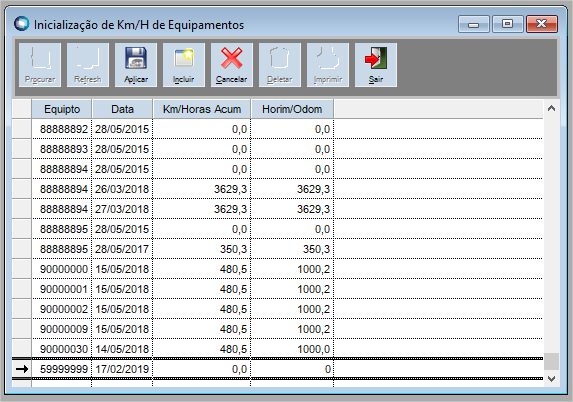Viewport: 573px width, 402px height.
Task: Click Km/Horas Acum 3629,3 on 26/03/2018 row
Action: [x=202, y=189]
